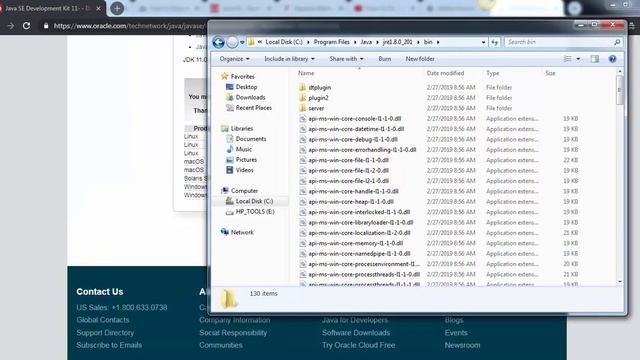The width and height of the screenshot is (640, 360).
Task: Select api-ms-win-core-libraryloader-l1-1-0.dll file
Action: 361,222
